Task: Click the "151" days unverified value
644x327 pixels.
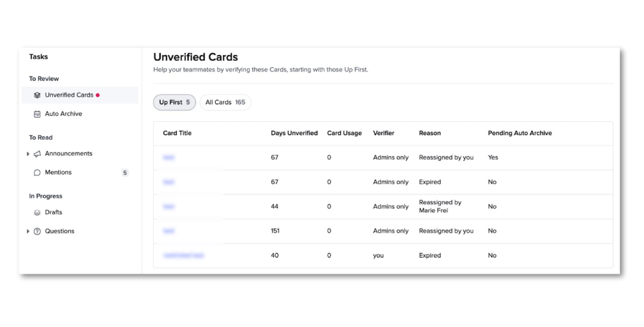Action: tap(275, 231)
